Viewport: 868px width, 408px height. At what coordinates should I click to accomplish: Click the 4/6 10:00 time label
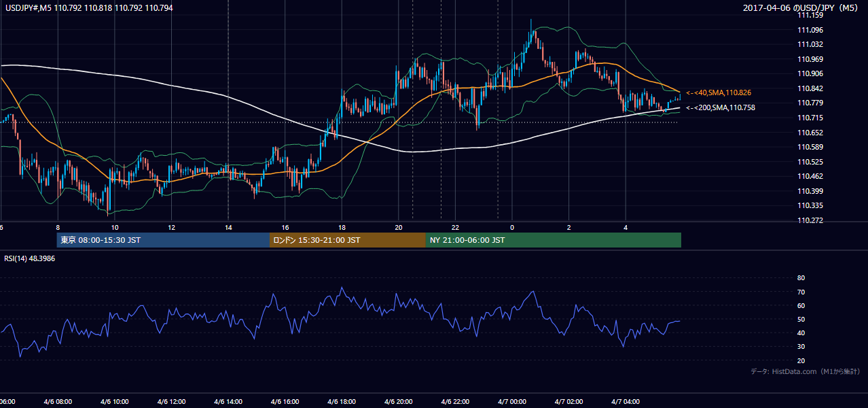tap(115, 402)
